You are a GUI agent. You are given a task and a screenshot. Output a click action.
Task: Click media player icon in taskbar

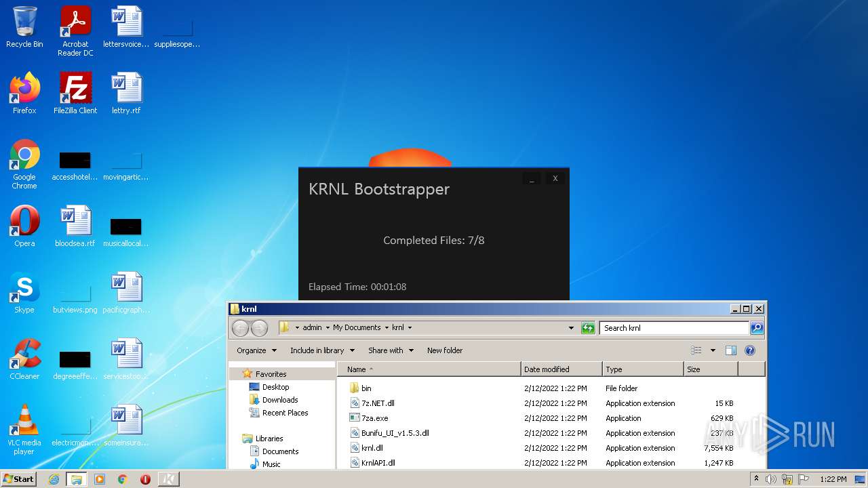tap(100, 479)
